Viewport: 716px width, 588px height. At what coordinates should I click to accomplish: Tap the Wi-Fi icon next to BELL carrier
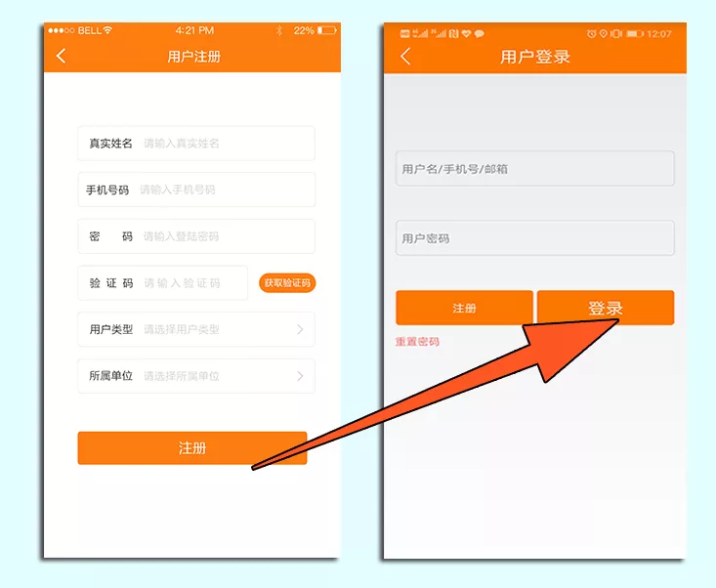click(x=106, y=31)
